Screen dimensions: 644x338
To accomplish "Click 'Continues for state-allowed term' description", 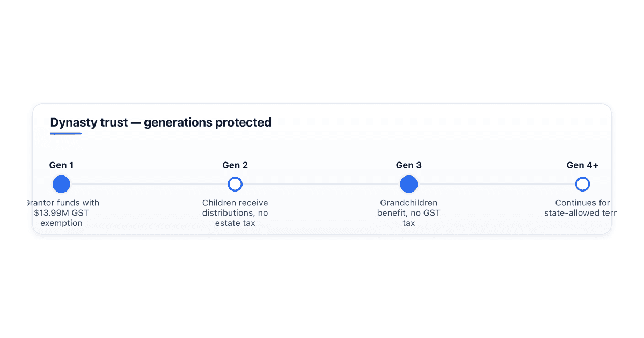I will pos(581,208).
